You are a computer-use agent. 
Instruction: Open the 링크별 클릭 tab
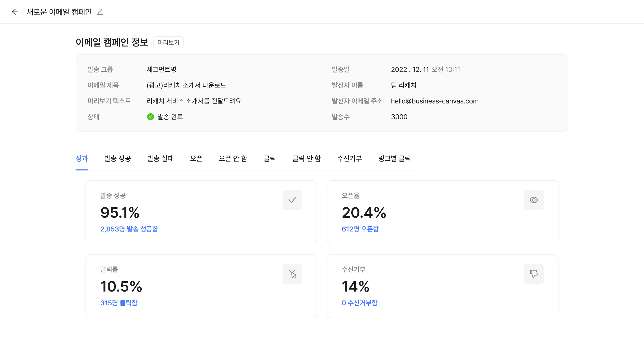(394, 158)
